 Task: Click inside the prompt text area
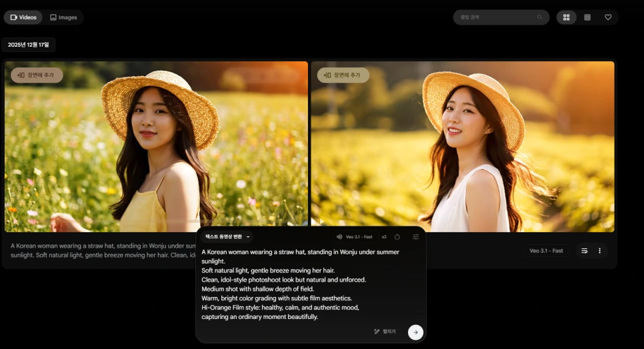pos(310,284)
